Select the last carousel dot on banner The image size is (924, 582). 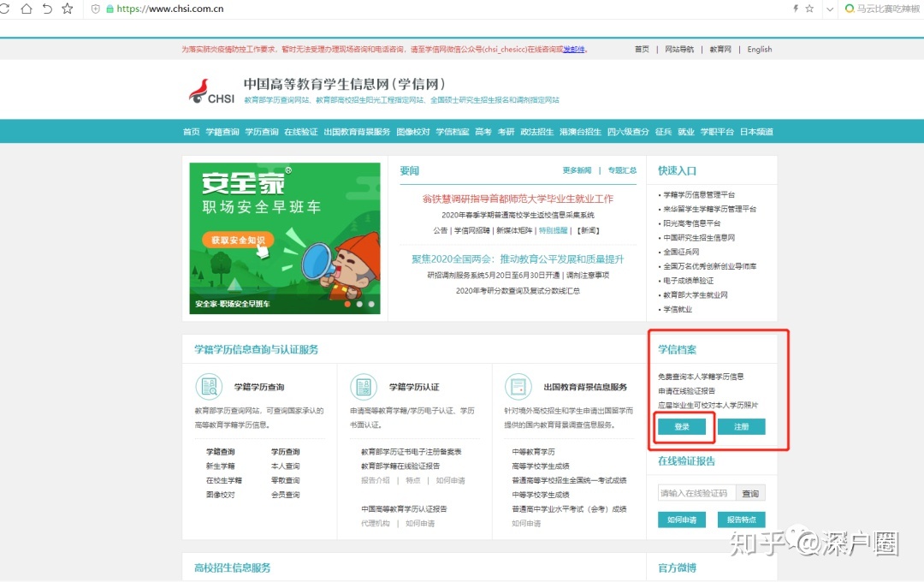[371, 305]
